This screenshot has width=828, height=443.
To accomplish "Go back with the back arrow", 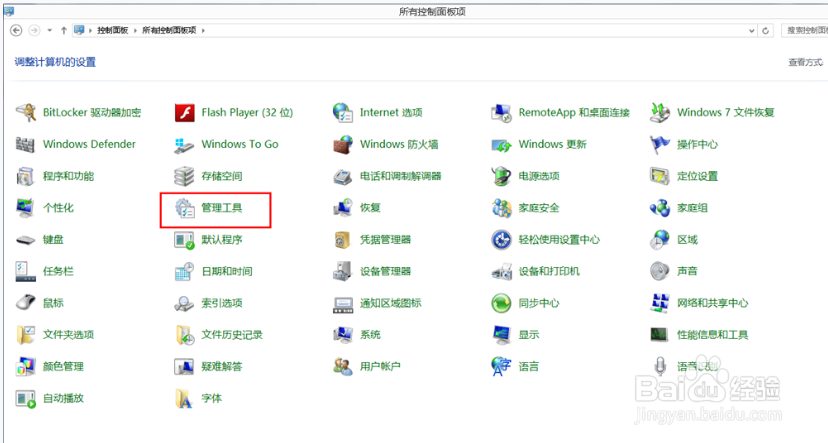I will (x=16, y=31).
